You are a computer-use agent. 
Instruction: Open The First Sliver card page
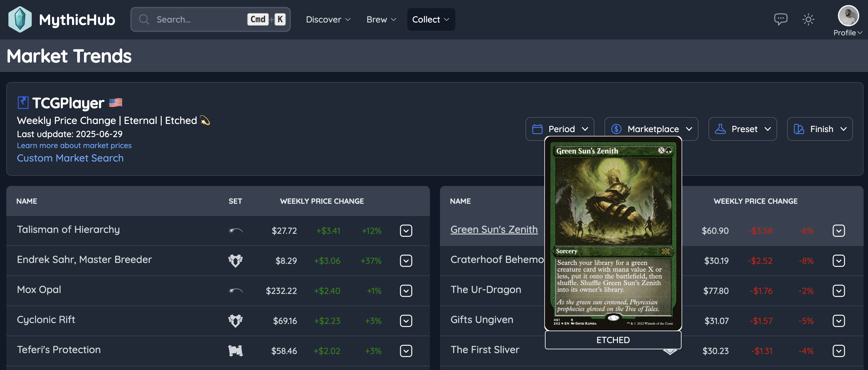tap(485, 349)
